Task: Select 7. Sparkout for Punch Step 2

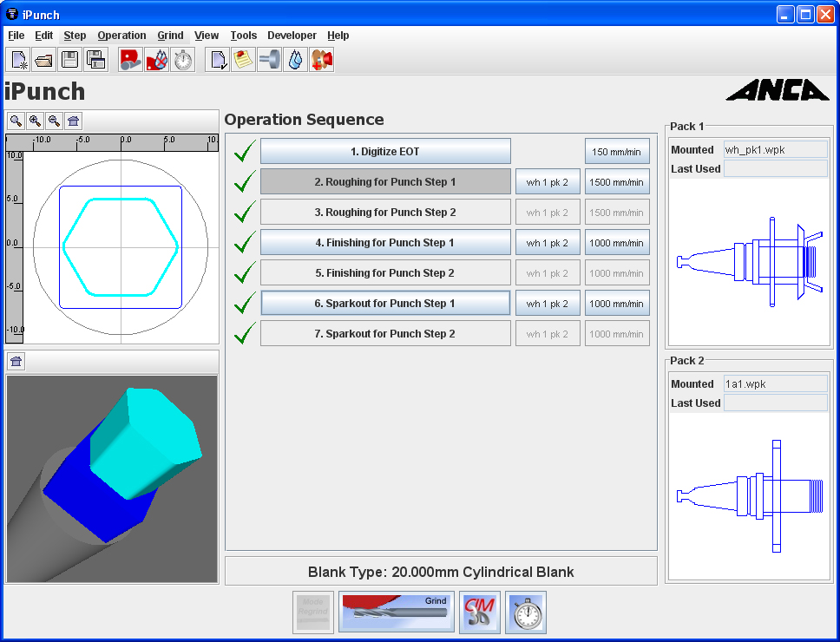Action: [x=385, y=334]
